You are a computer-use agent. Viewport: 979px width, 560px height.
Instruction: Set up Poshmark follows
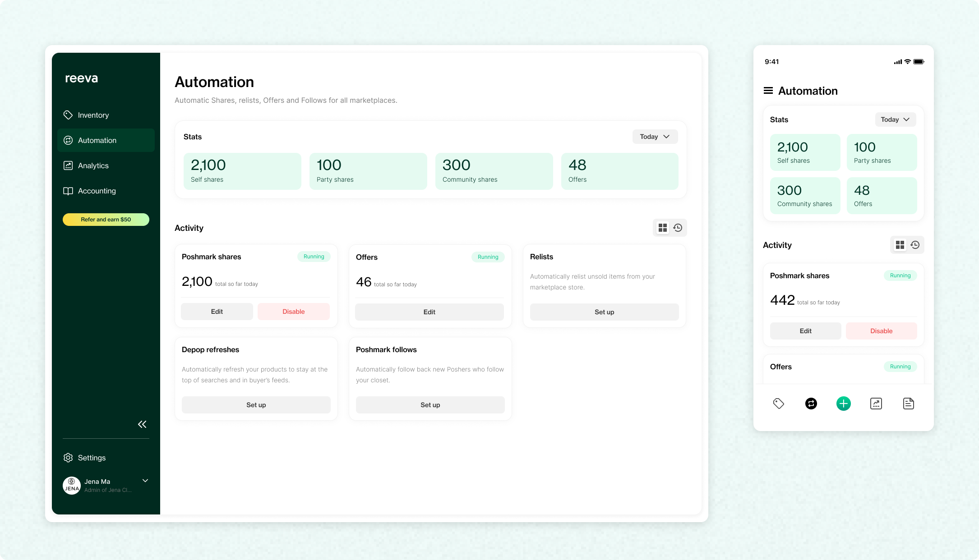430,405
